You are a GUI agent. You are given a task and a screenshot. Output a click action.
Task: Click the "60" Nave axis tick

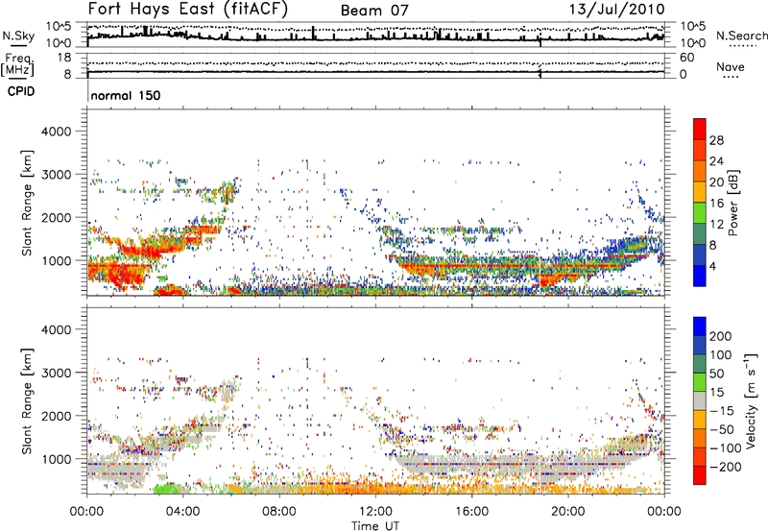686,58
